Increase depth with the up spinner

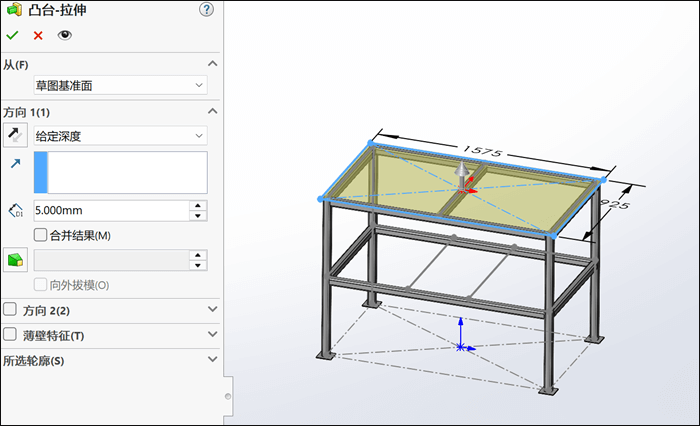[198, 205]
